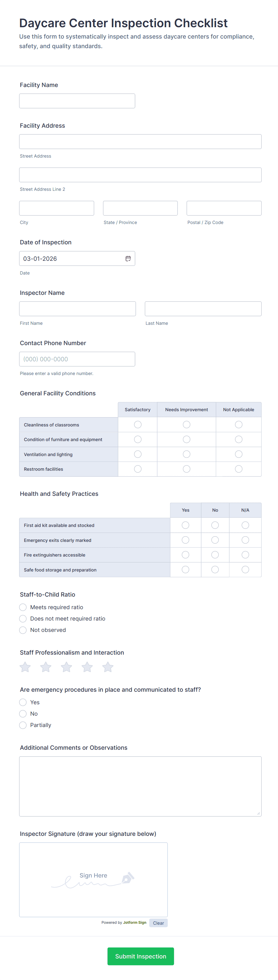This screenshot has width=278, height=980.
Task: Mark Cleanliness of classrooms as Satisfactory
Action: click(x=138, y=425)
